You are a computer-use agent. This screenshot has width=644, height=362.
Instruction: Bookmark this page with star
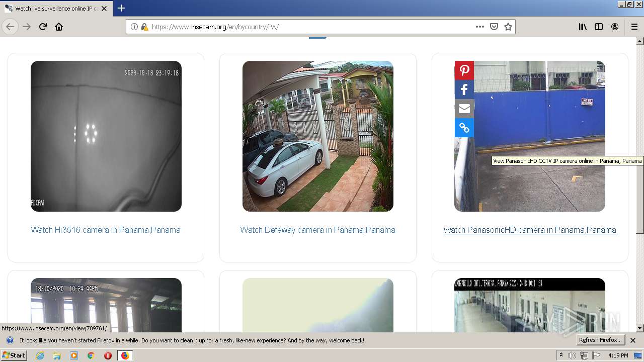click(x=508, y=27)
